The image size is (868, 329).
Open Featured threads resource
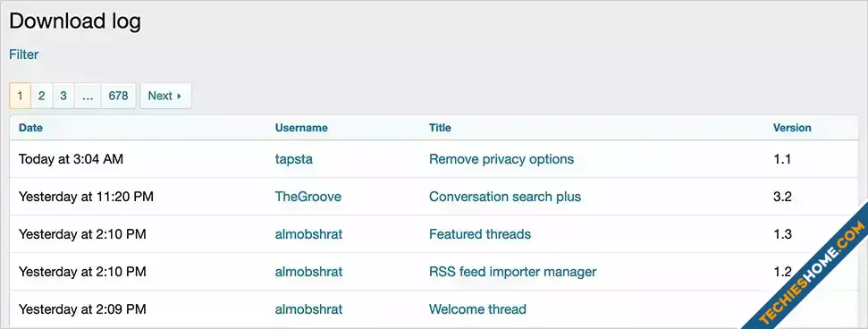click(480, 234)
